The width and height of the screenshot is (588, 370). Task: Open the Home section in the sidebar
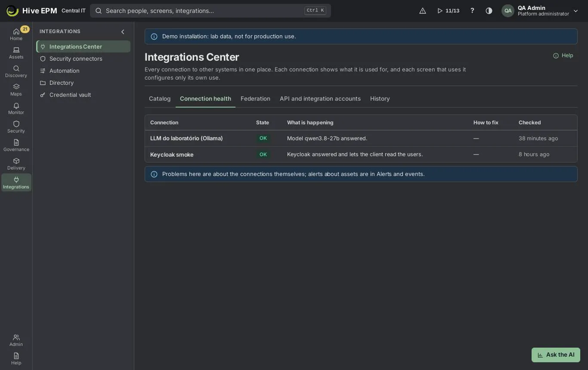[16, 34]
